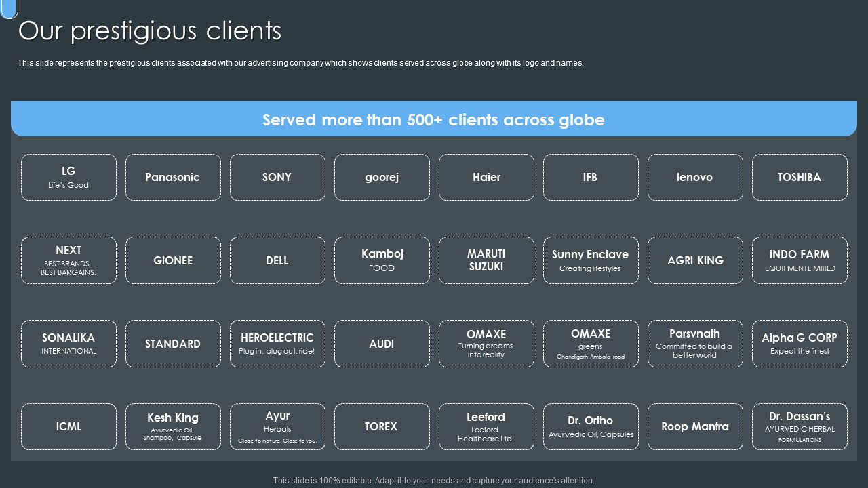The width and height of the screenshot is (868, 488).
Task: Select the ICML client card
Action: point(68,426)
